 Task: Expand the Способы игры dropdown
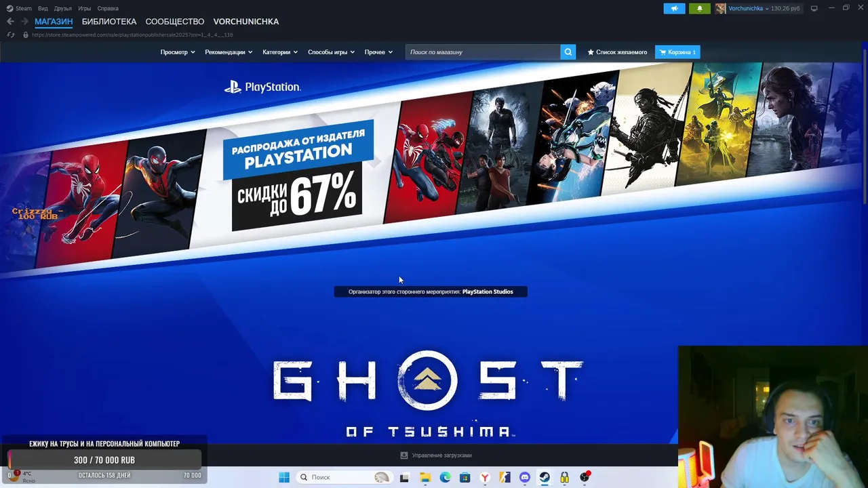(331, 52)
